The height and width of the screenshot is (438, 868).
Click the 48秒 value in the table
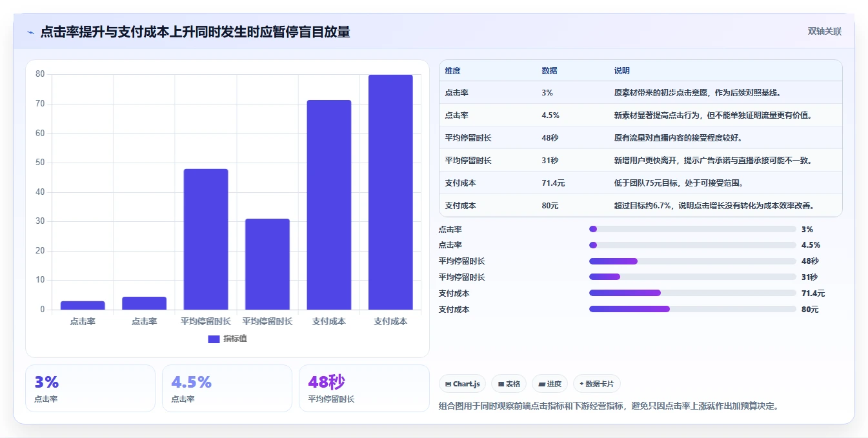tap(550, 138)
